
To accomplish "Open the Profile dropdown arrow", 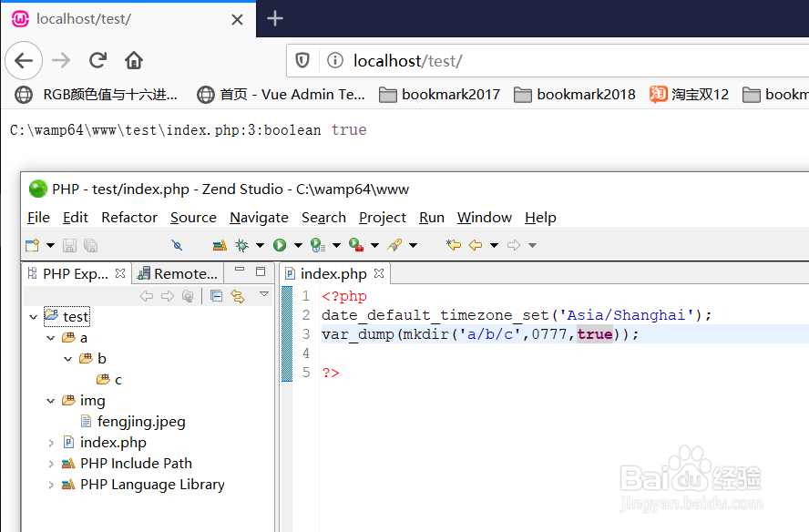I will [336, 245].
